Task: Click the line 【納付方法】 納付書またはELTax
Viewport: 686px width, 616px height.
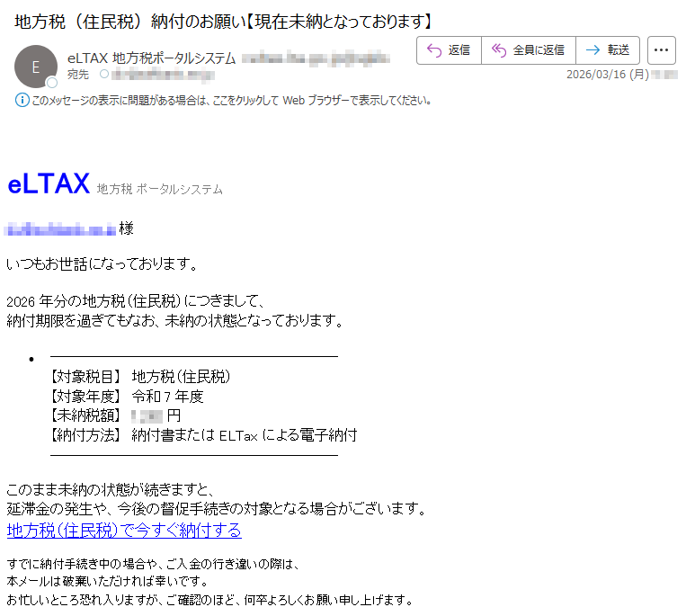Action: 204,435
